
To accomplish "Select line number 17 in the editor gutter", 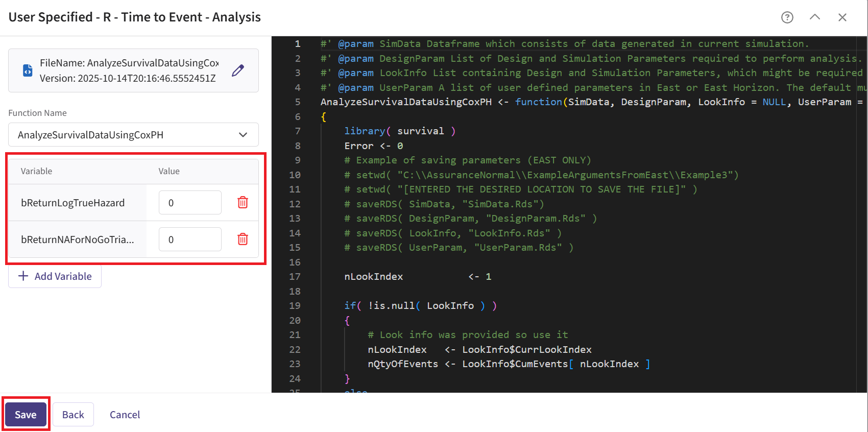I will pyautogui.click(x=295, y=277).
